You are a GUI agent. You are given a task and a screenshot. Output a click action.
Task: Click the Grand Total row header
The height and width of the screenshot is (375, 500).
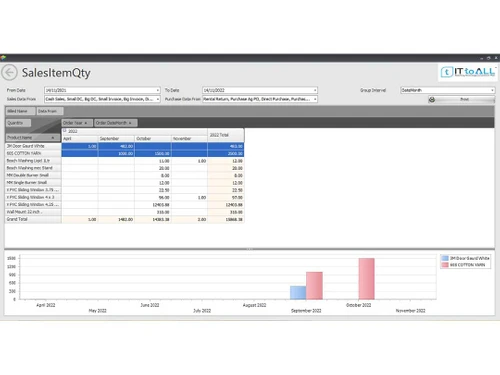[33, 219]
